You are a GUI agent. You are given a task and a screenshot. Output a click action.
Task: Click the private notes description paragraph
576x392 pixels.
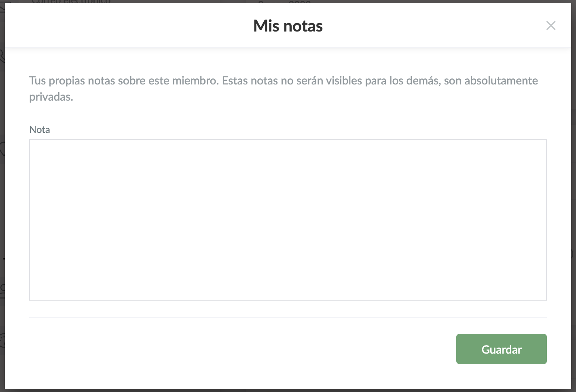(284, 89)
